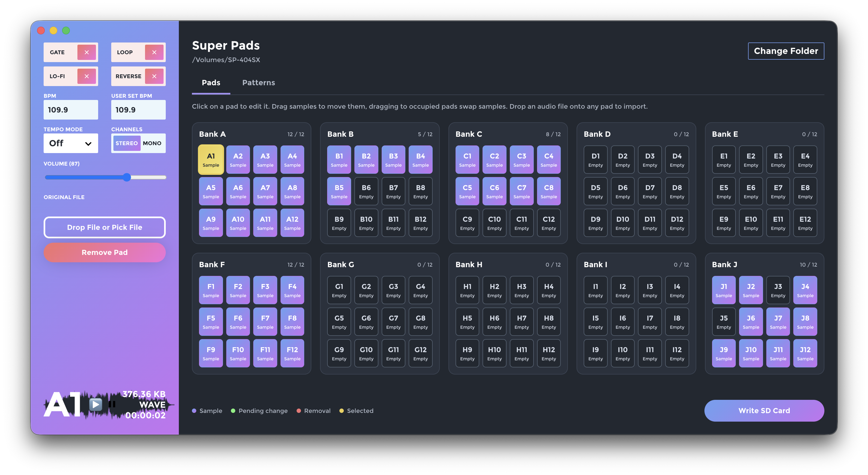
Task: Select STEREO channel mode
Action: [127, 143]
